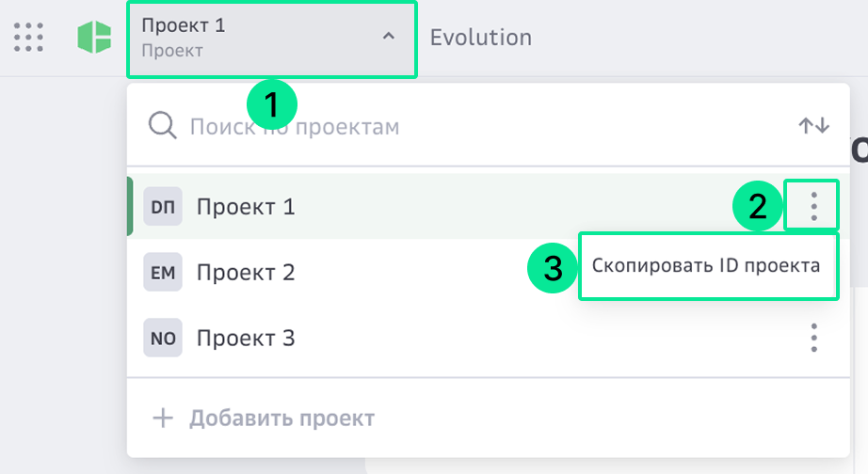Click the EM avatar badge
This screenshot has width=868, height=474.
163,272
